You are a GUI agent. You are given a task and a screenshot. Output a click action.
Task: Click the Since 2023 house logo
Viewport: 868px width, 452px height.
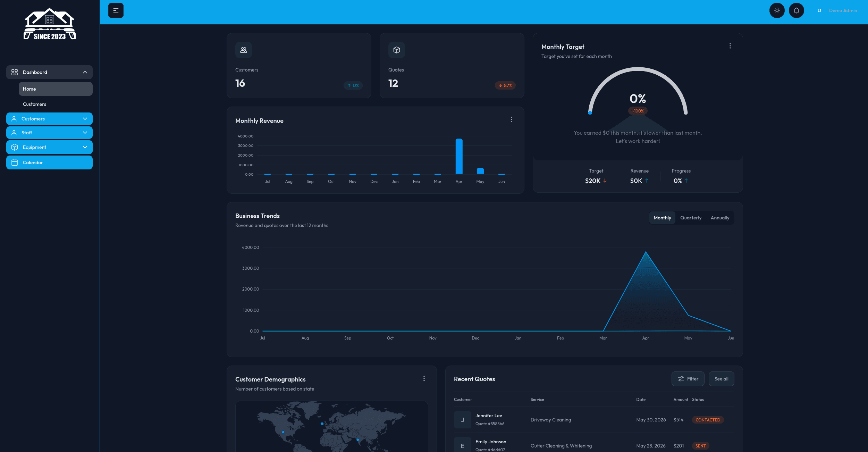click(x=50, y=24)
